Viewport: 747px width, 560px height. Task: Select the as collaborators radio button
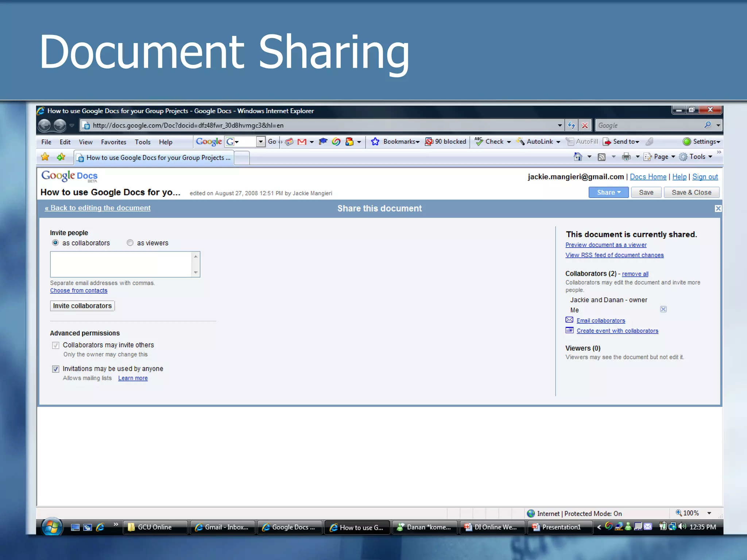(x=55, y=243)
